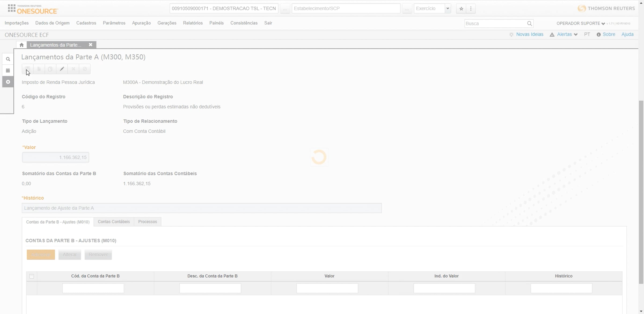Open the Apuração menu
The image size is (644, 314).
pyautogui.click(x=141, y=23)
